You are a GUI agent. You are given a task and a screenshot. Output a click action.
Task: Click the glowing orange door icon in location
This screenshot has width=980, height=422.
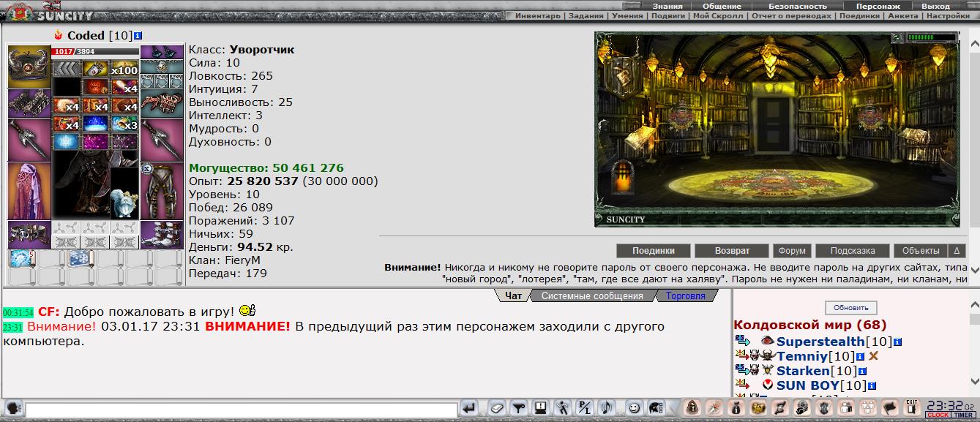coord(623,176)
